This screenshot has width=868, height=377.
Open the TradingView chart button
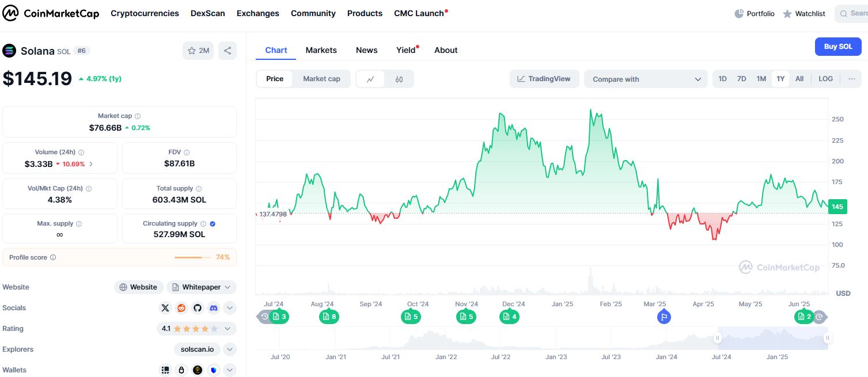544,79
